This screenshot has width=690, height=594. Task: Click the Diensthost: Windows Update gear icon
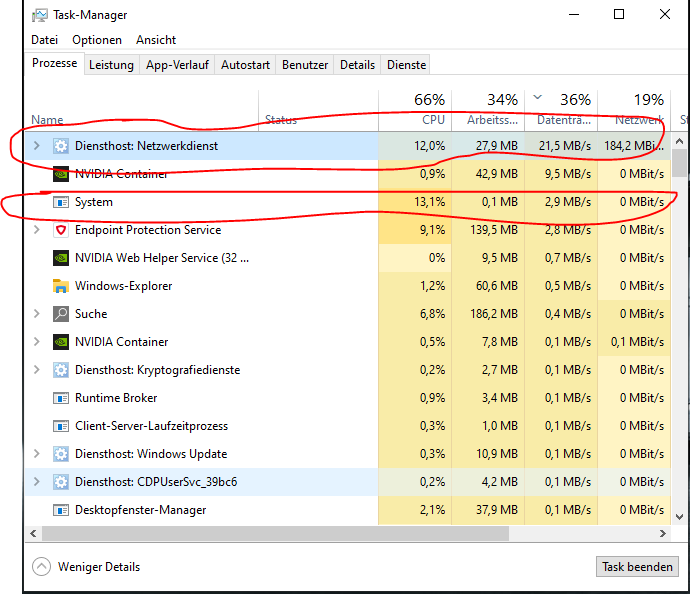[x=61, y=454]
